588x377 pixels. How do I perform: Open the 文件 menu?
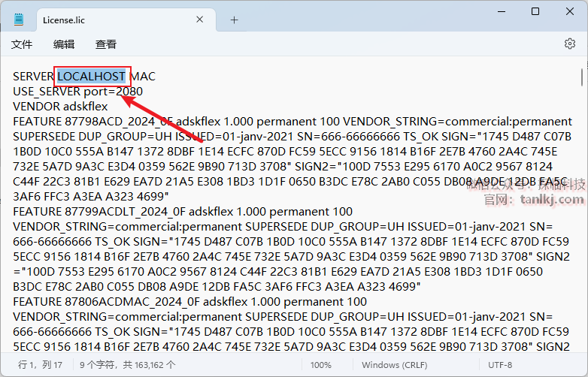(22, 44)
